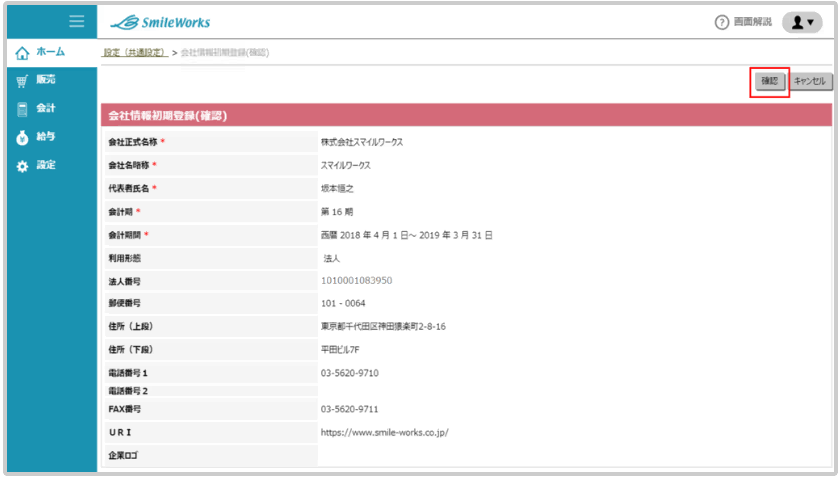Click the SmileWorks logo
The height and width of the screenshot is (478, 839).
160,22
